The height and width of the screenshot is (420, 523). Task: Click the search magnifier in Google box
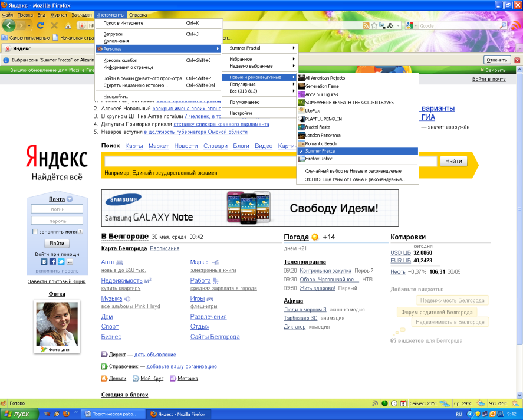502,26
